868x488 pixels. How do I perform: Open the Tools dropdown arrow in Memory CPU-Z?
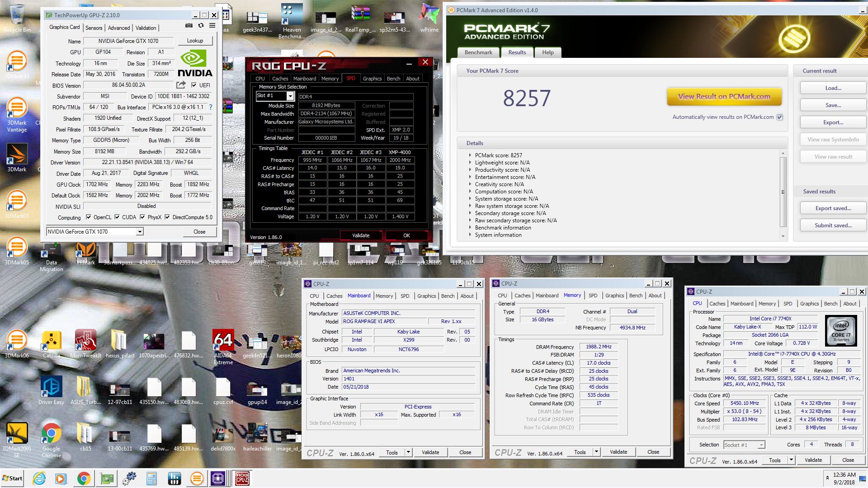point(596,452)
